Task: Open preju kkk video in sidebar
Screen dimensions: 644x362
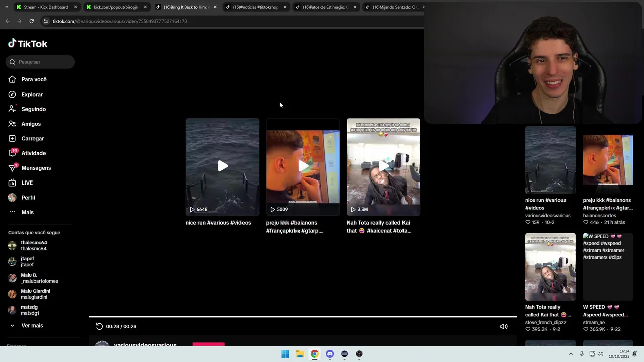Action: coord(608,159)
